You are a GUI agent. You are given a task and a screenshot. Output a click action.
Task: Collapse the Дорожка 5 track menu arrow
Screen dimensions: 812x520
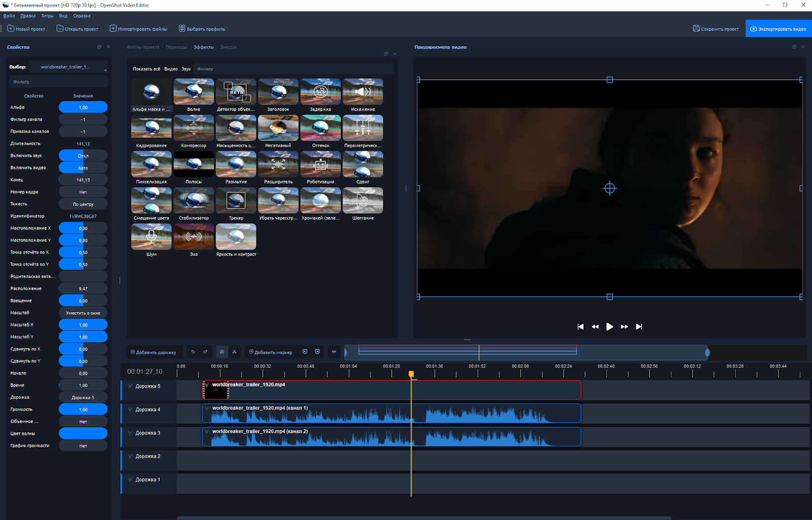(x=130, y=387)
